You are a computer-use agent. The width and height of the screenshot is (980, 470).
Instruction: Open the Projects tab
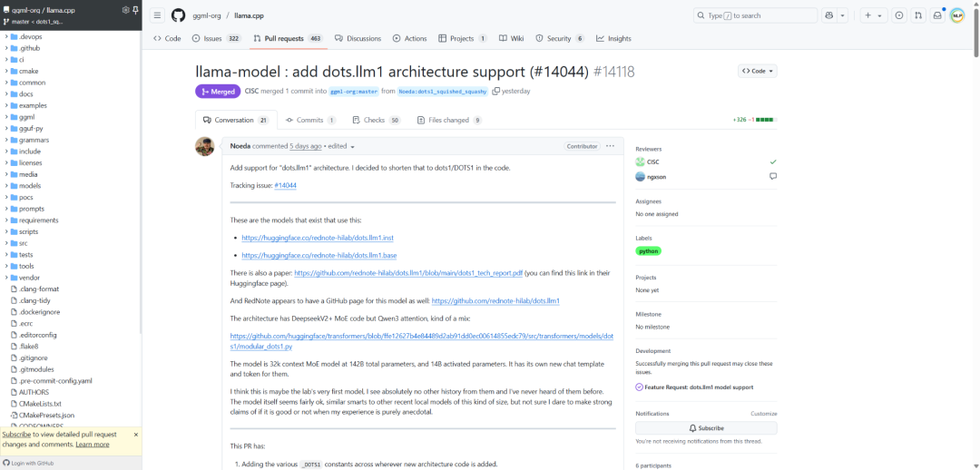[463, 39]
